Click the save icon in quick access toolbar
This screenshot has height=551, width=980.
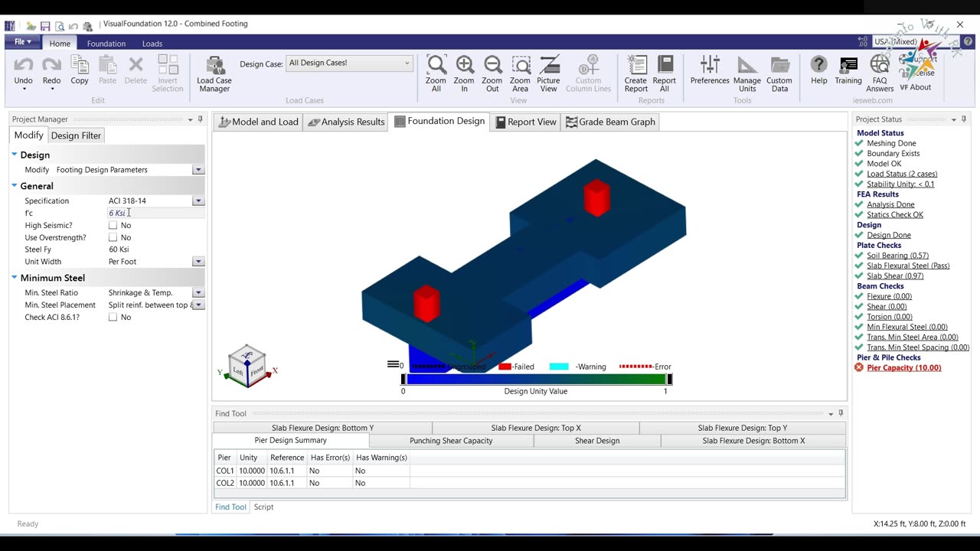45,26
